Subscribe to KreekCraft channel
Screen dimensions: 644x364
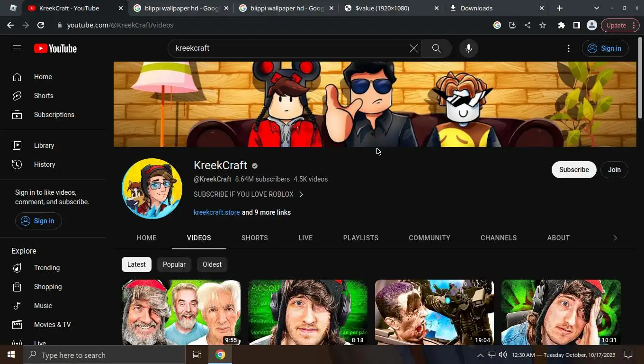click(x=574, y=170)
